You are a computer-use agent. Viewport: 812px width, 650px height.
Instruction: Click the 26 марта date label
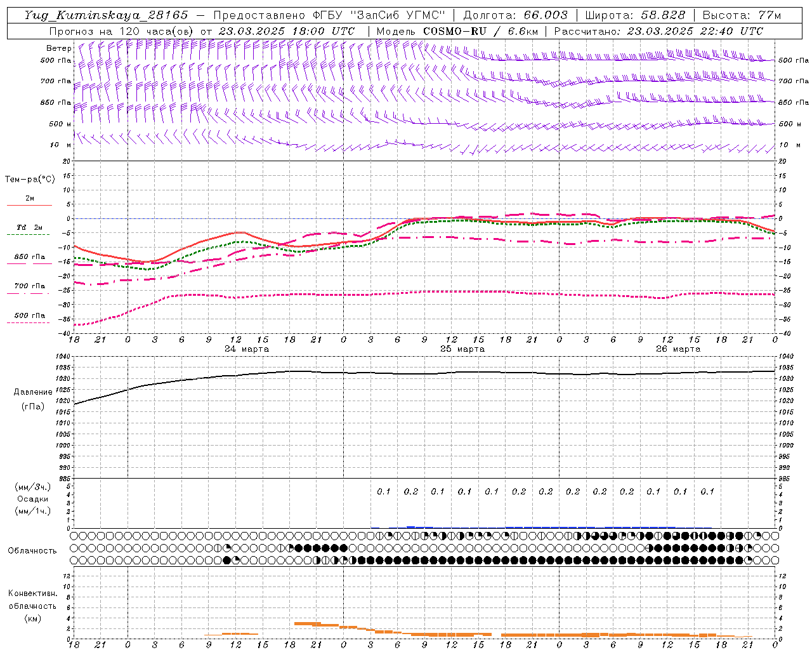pos(678,349)
